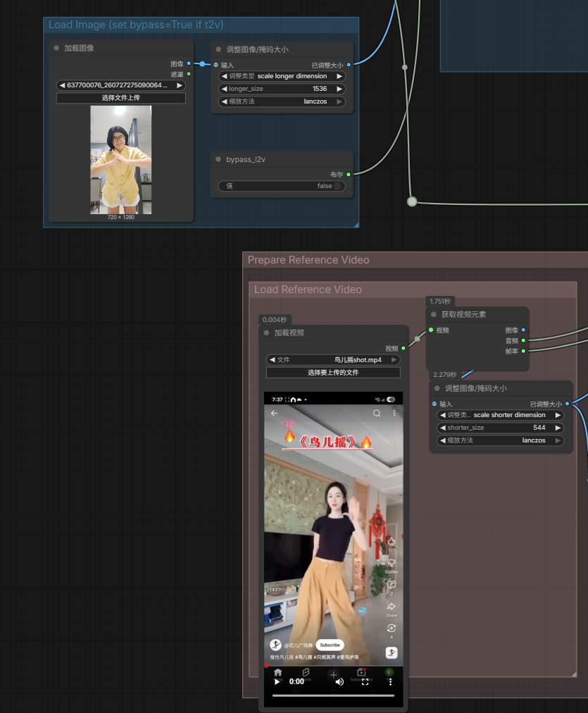Open the 文件 鸟儿摇shot.mp4 dropdown

pyautogui.click(x=333, y=360)
